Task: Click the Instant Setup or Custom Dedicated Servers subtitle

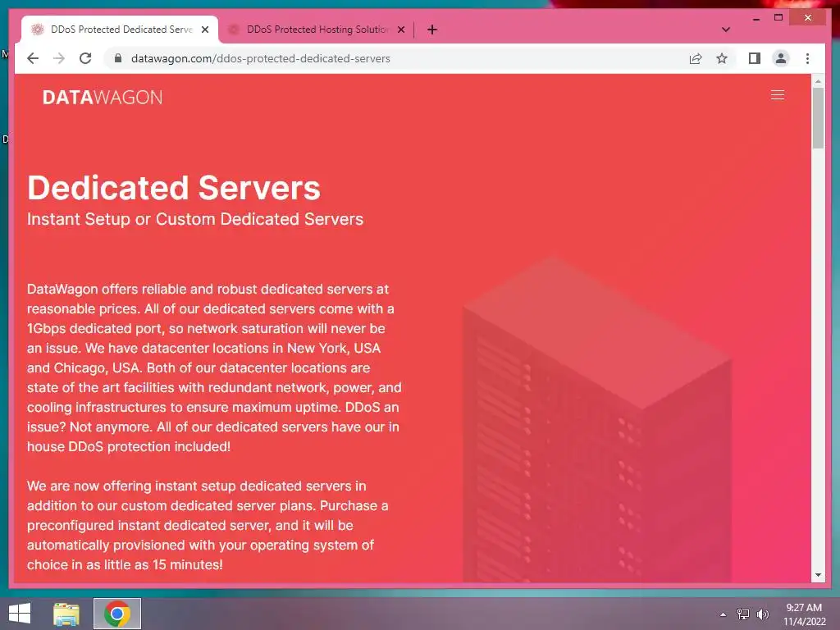Action: coord(195,219)
